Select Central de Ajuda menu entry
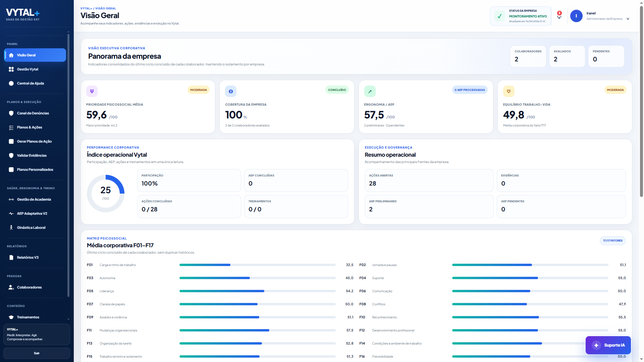644x362 pixels. click(35, 84)
